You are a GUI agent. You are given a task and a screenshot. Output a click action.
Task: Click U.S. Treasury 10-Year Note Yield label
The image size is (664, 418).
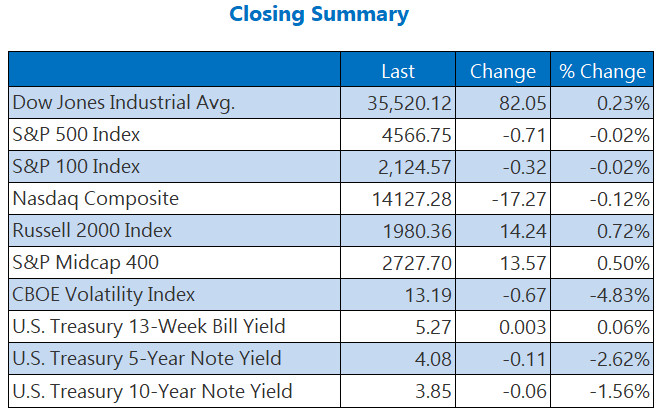[x=150, y=390]
